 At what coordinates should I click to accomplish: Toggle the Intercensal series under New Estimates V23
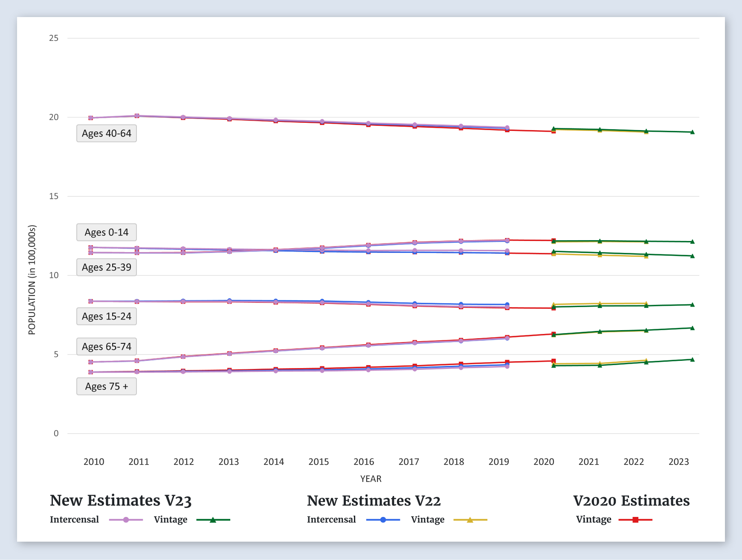click(74, 519)
